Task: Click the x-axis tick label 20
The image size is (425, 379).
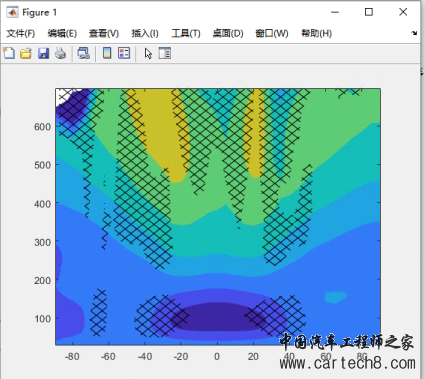Action: pyautogui.click(x=253, y=357)
